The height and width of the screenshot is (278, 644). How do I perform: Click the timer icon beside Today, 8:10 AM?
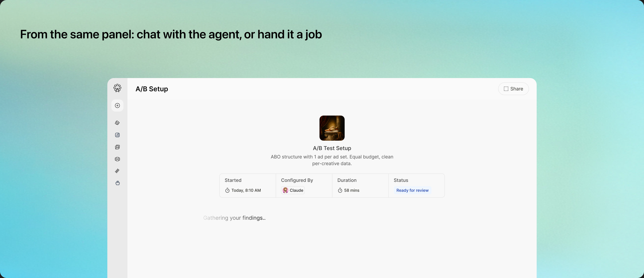pos(227,190)
